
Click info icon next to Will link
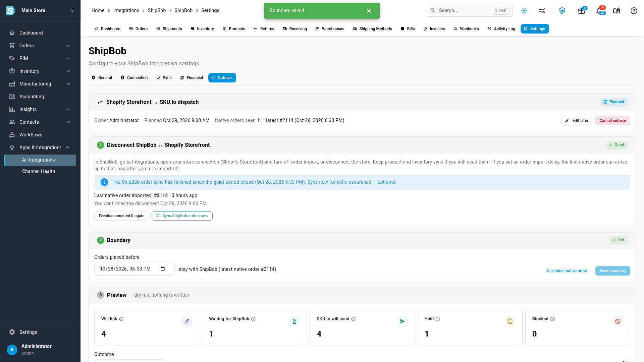(121, 319)
